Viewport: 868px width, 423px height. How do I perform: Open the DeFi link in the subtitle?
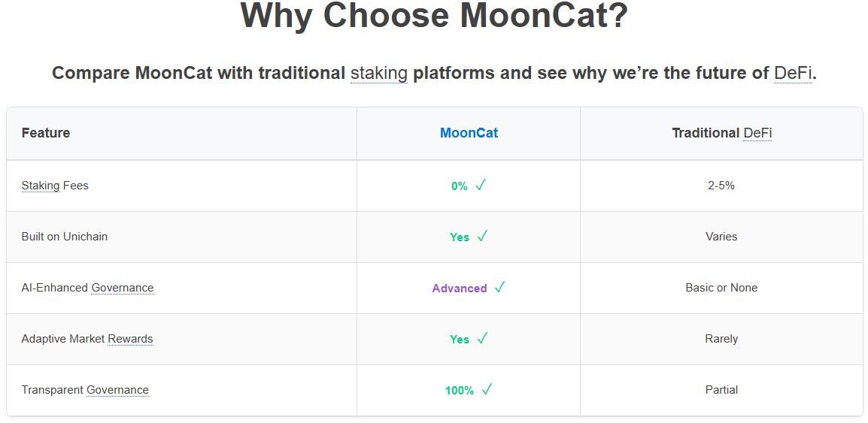pyautogui.click(x=793, y=73)
